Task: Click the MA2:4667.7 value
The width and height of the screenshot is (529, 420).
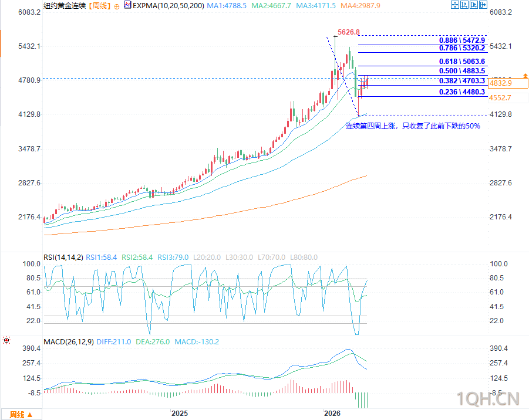Action: click(271, 6)
